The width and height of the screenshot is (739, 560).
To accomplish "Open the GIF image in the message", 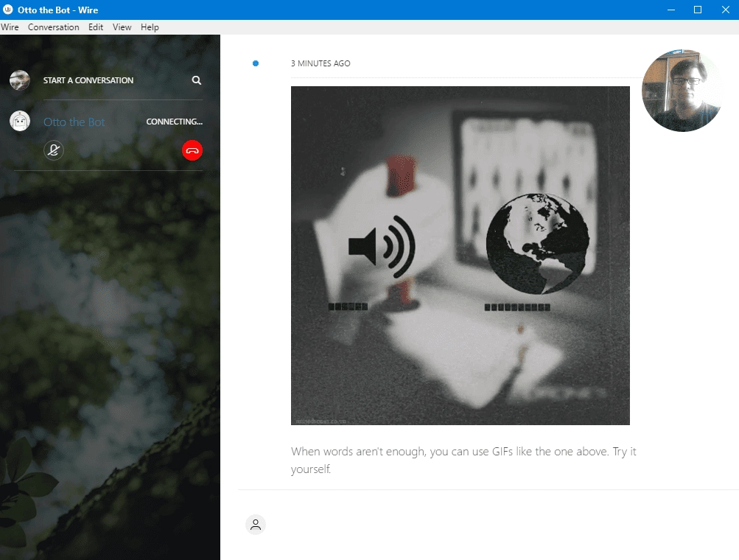I will (x=460, y=256).
